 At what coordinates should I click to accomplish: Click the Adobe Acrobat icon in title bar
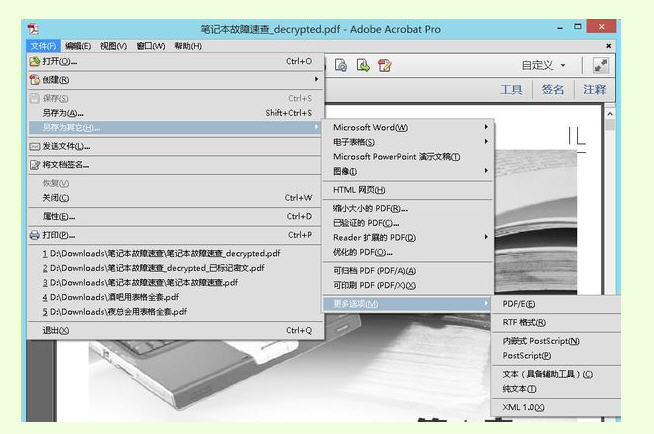point(33,29)
